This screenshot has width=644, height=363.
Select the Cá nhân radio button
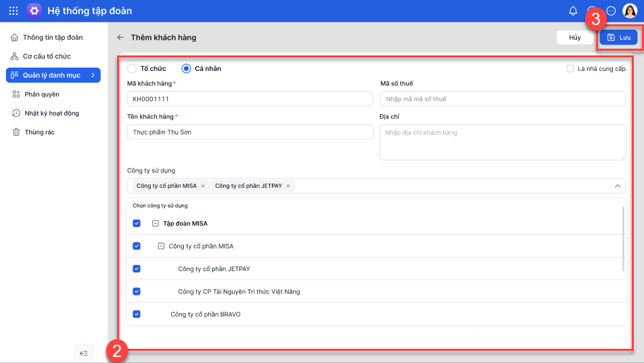(x=186, y=68)
